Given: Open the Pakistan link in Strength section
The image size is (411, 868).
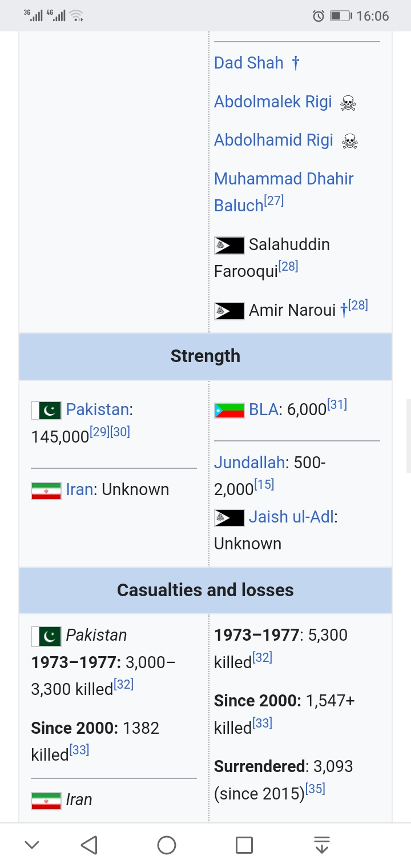Looking at the screenshot, I should [x=98, y=409].
